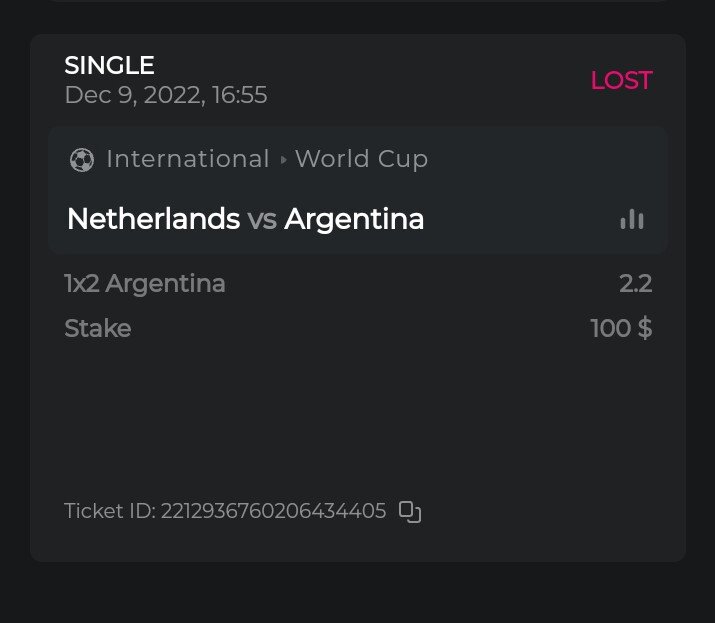Screen dimensions: 715x623
Task: Select the Argentina team name in match title
Action: [x=354, y=219]
